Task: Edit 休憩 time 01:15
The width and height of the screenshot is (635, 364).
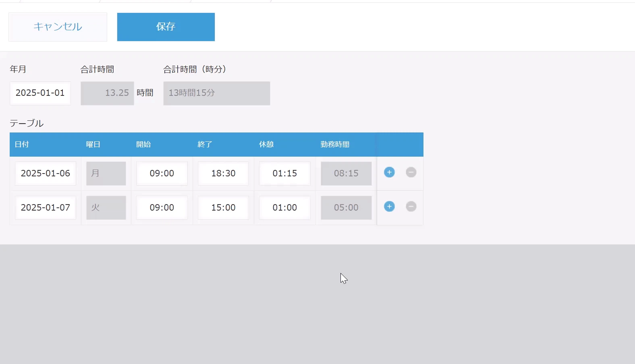Action: point(285,174)
